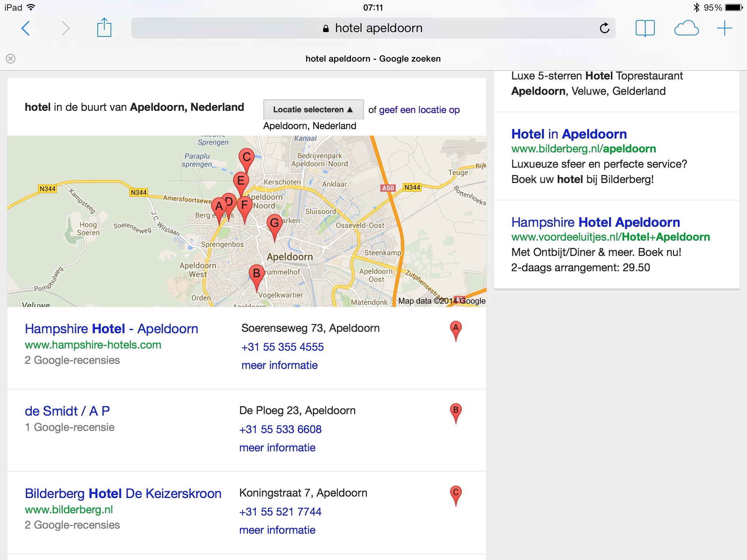Open meer informatie for Bilderberg Hotel

pos(277,530)
